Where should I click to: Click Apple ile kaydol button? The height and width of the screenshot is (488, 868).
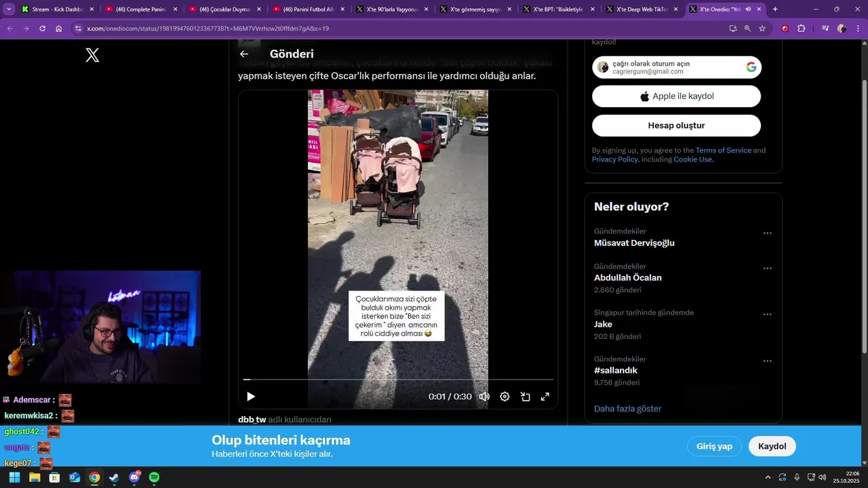(x=676, y=96)
